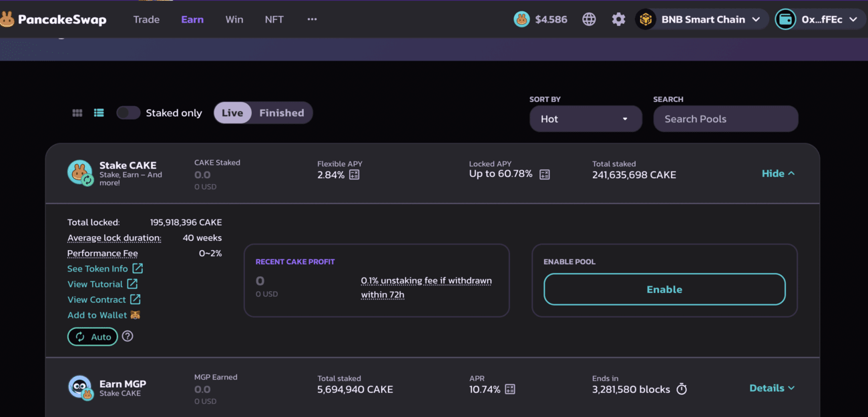Viewport: 868px width, 417px height.
Task: Click external link icon beside View Tutorial
Action: [132, 284]
